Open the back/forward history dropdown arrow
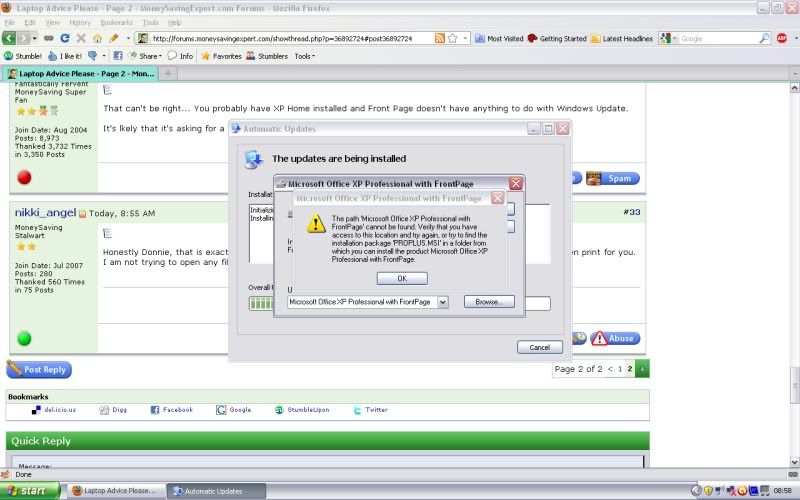This screenshot has width=800, height=500. (34, 38)
